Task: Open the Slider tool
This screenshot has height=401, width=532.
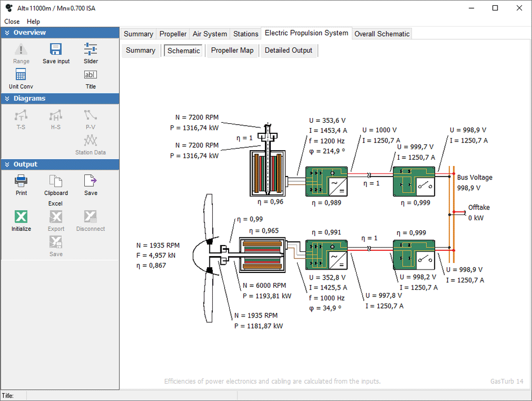Action: (91, 50)
